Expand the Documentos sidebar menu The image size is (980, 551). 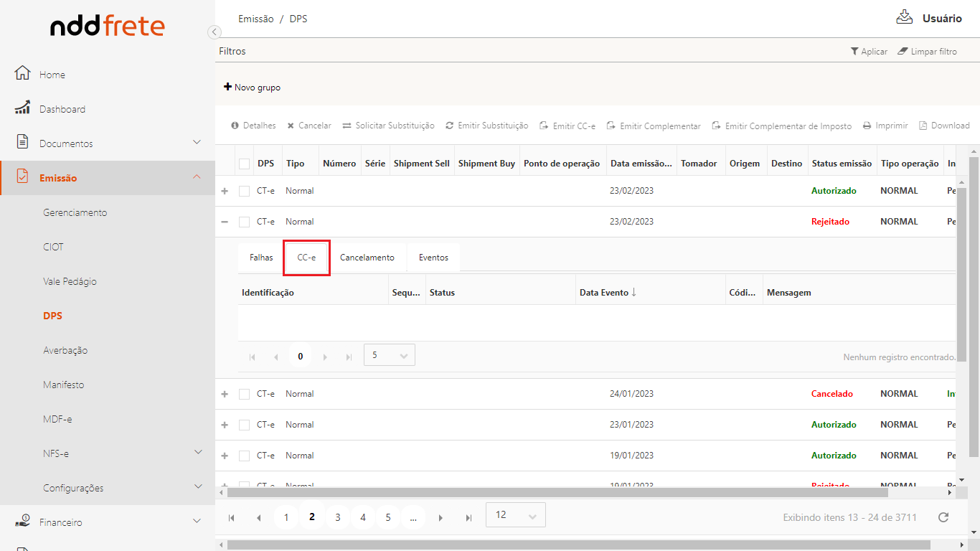point(197,143)
